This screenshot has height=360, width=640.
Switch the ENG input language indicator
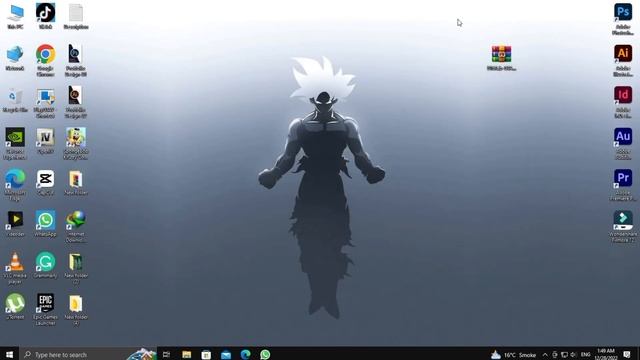(586, 355)
